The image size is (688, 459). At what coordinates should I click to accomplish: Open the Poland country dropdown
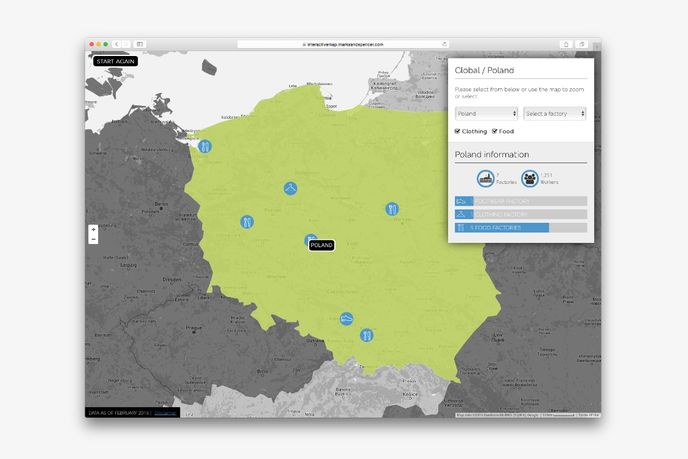pos(487,113)
